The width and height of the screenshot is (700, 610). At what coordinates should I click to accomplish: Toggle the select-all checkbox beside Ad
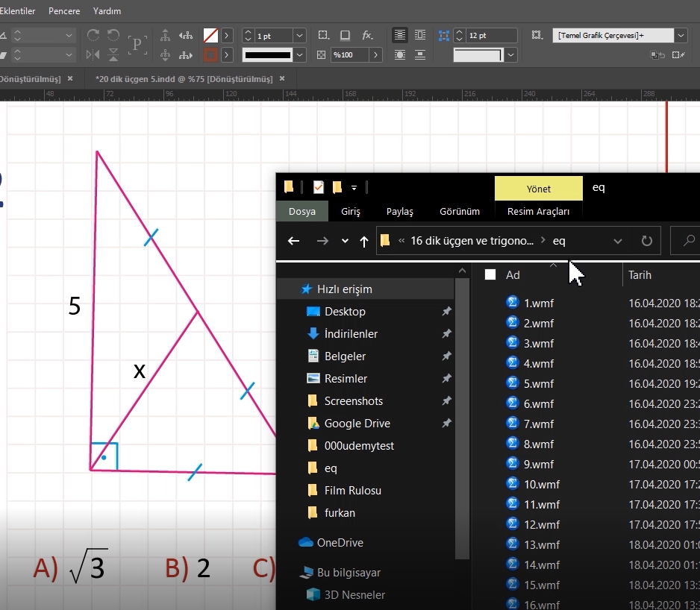click(x=490, y=274)
